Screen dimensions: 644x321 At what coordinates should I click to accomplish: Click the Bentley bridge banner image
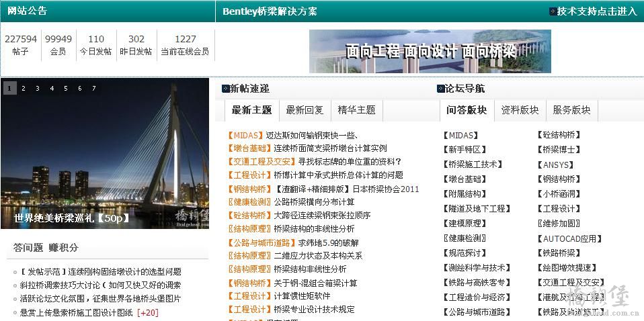pyautogui.click(x=430, y=51)
